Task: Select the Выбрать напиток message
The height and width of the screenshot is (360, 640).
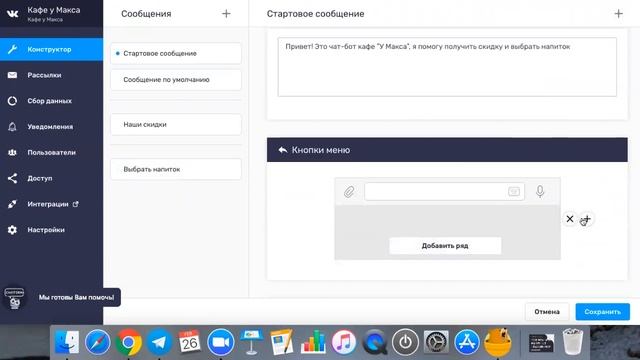Action: 176,169
